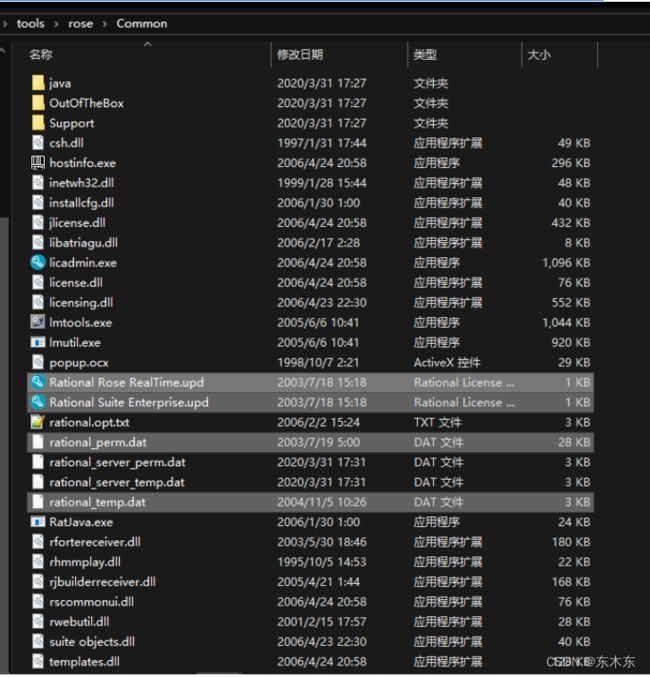
Task: Click the libatriagu.dll file icon
Action: [x=38, y=242]
